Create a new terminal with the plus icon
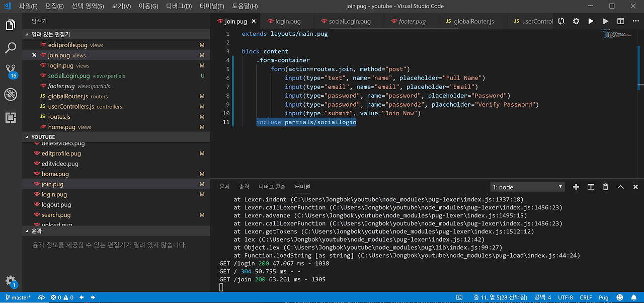This screenshot has height=303, width=644. click(x=576, y=187)
